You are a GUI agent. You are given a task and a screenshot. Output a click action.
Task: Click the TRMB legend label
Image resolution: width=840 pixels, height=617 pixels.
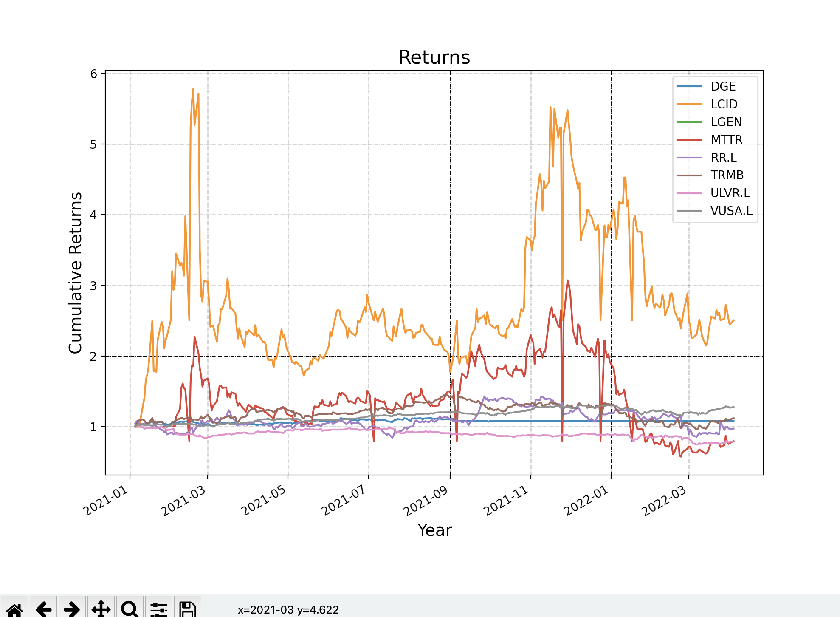tap(727, 175)
